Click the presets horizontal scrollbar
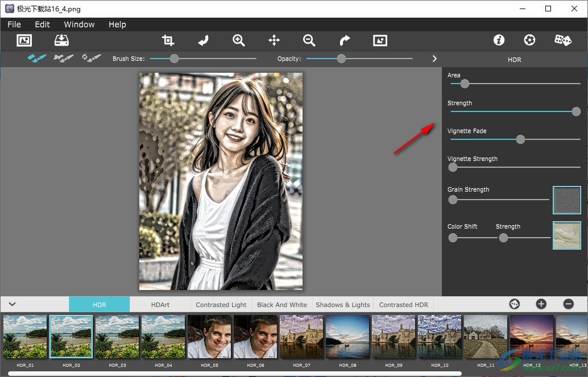588x377 pixels. pos(235,373)
